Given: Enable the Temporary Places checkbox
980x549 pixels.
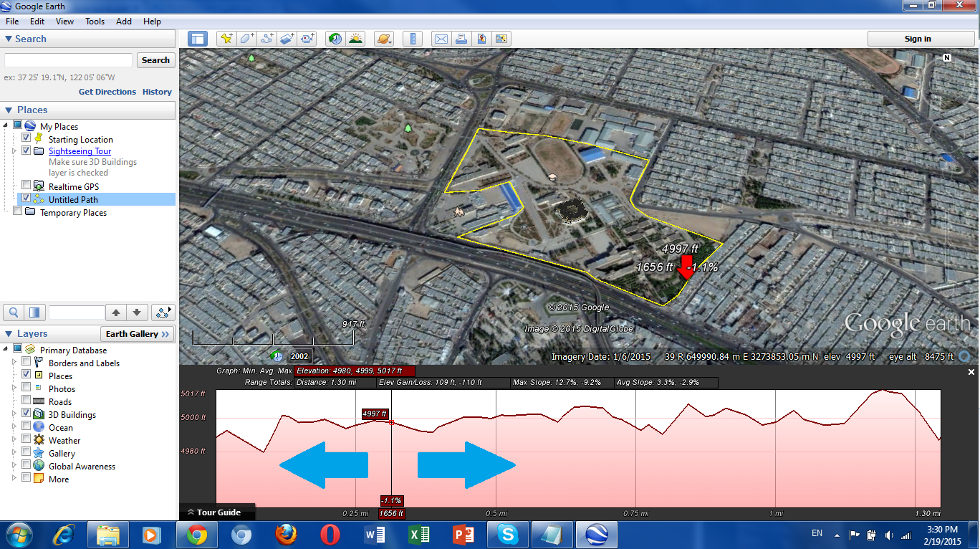Looking at the screenshot, I should (x=18, y=211).
